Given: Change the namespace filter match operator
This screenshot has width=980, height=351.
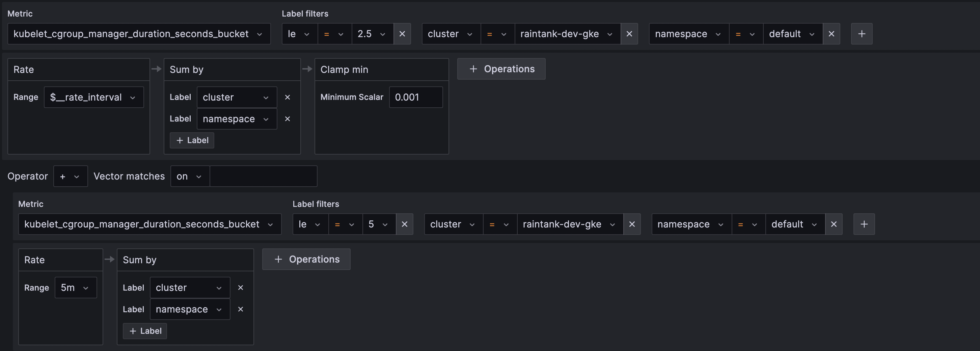Looking at the screenshot, I should click(745, 34).
